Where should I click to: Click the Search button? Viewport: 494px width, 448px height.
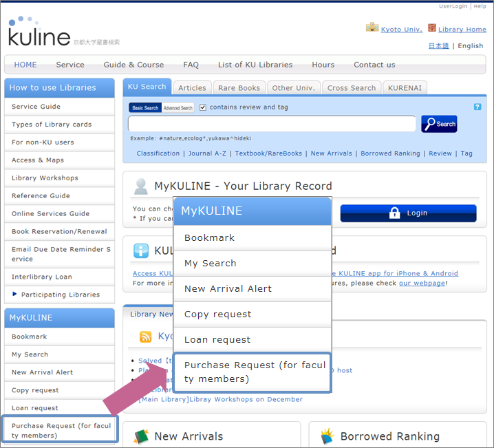pyautogui.click(x=439, y=124)
